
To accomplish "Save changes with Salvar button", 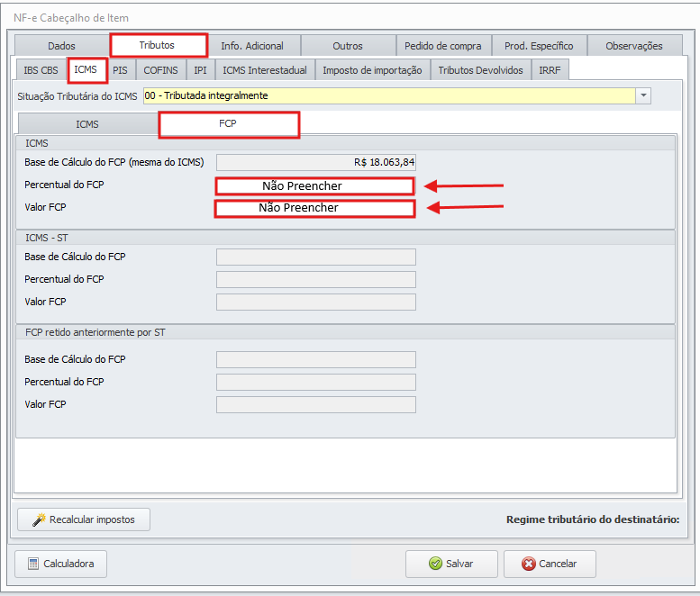I will point(450,564).
